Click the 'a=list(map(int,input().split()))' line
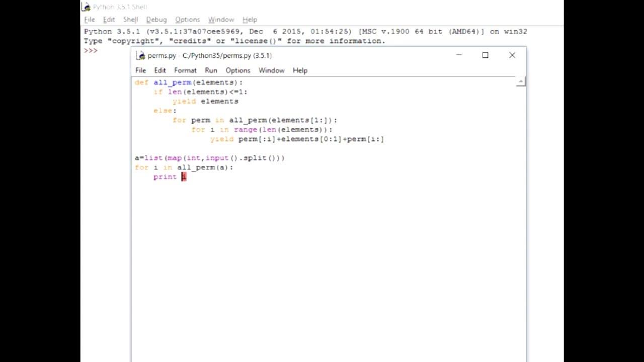The width and height of the screenshot is (644, 362). pos(209,158)
